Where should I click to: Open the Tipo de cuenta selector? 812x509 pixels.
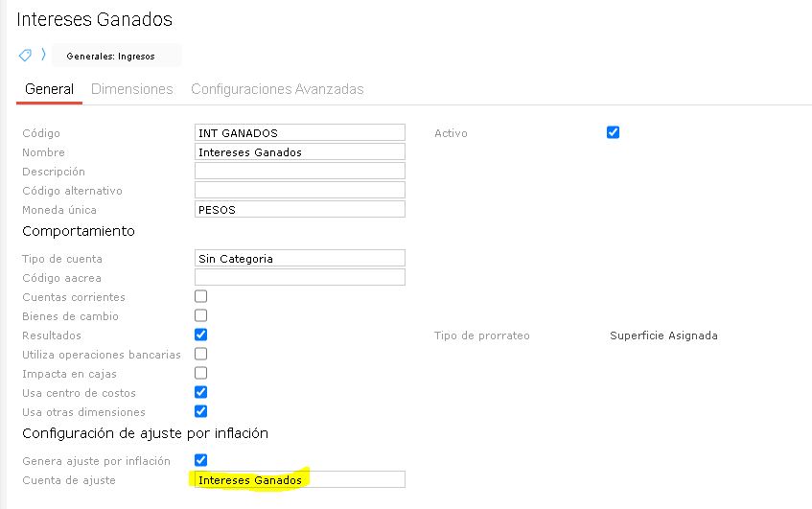pyautogui.click(x=299, y=258)
